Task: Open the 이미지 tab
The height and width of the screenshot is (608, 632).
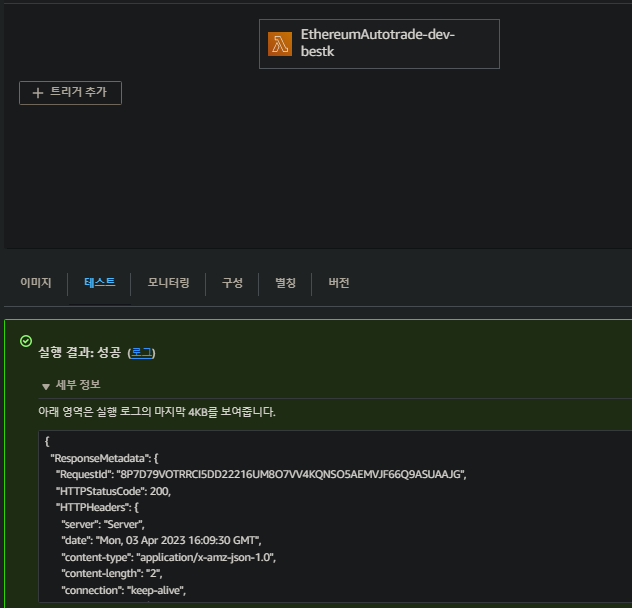Action: (x=36, y=283)
